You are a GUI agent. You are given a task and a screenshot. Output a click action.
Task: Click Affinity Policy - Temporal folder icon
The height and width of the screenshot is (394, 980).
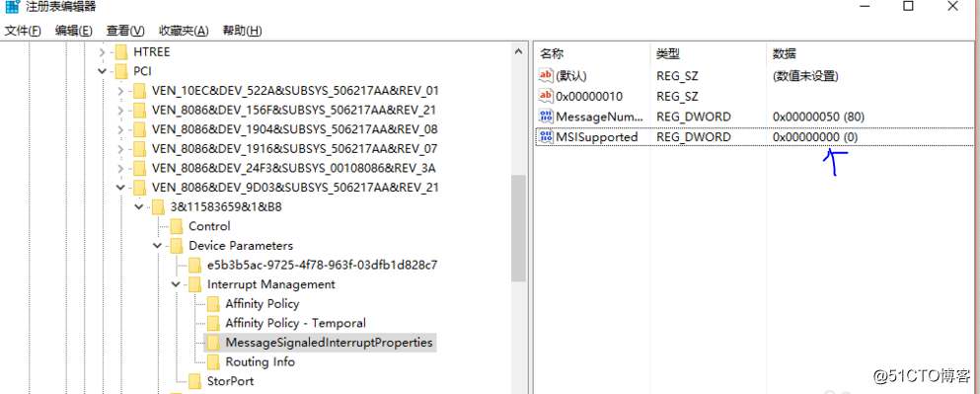click(x=214, y=323)
